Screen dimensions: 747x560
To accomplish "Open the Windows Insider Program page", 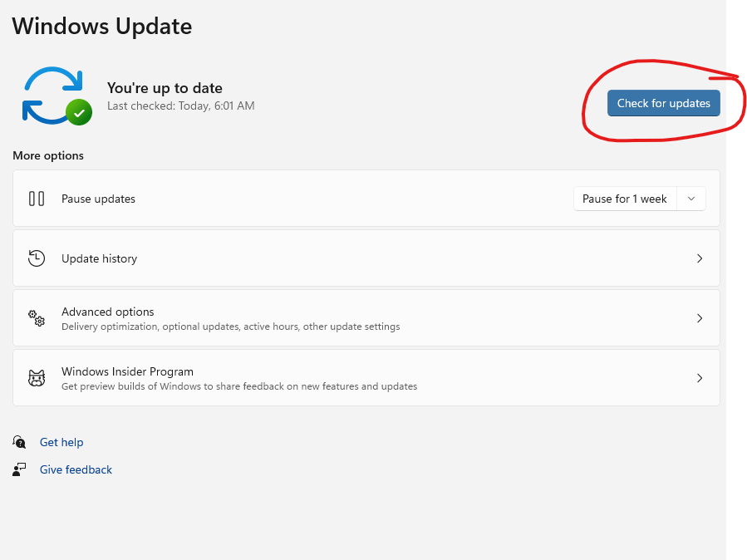I will click(127, 372).
